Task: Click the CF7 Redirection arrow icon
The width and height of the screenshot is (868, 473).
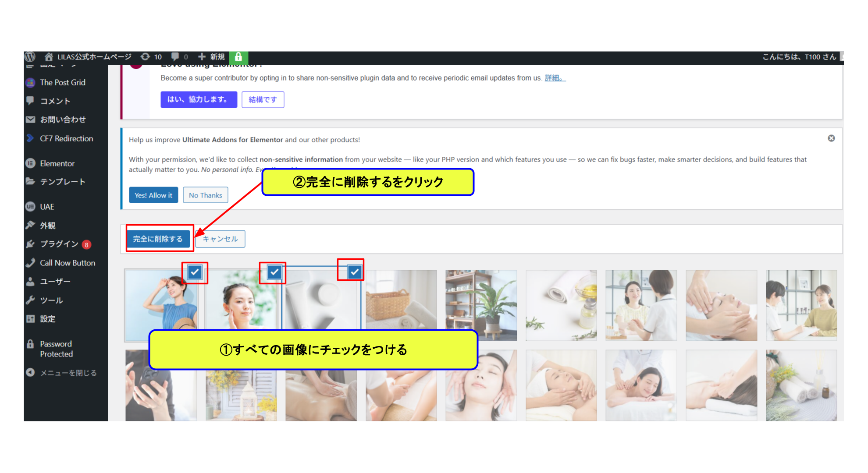Action: (x=30, y=138)
